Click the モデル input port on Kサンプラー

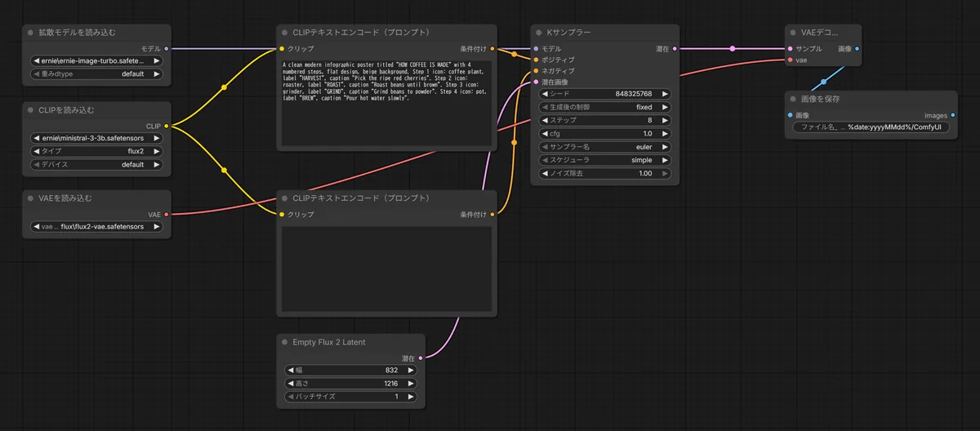537,49
